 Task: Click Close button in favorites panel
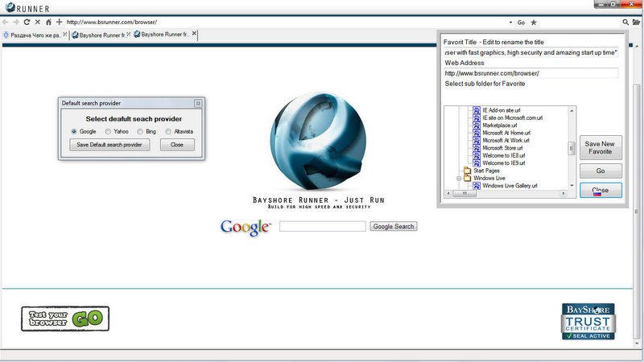tap(601, 191)
